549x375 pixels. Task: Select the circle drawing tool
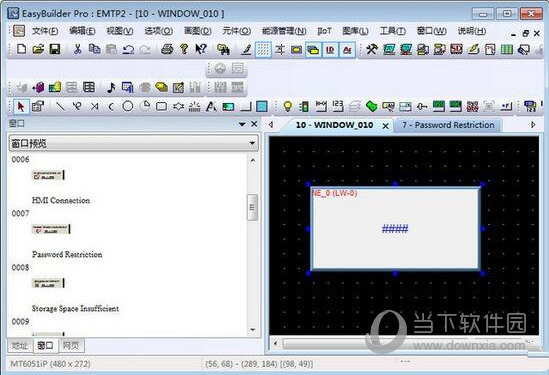[x=128, y=106]
